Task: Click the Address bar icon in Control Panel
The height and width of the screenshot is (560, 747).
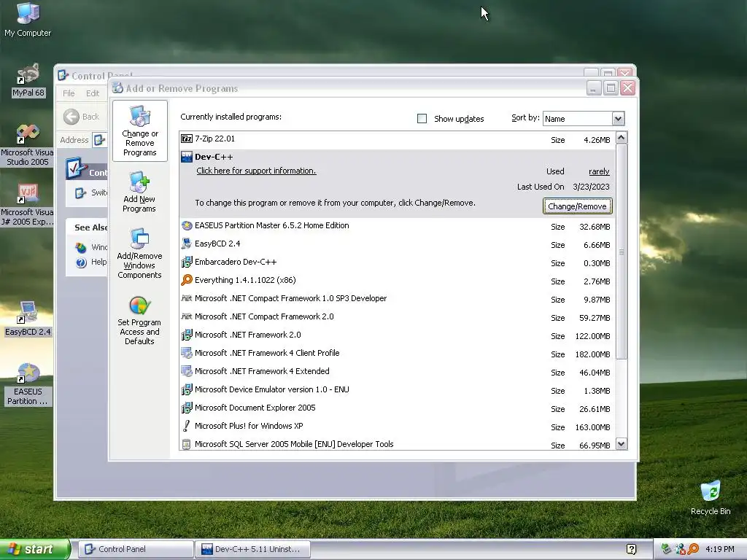Action: coord(99,139)
